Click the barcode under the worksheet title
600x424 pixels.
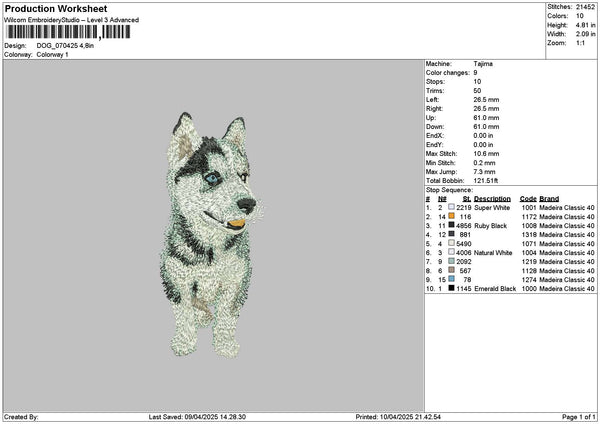68,32
